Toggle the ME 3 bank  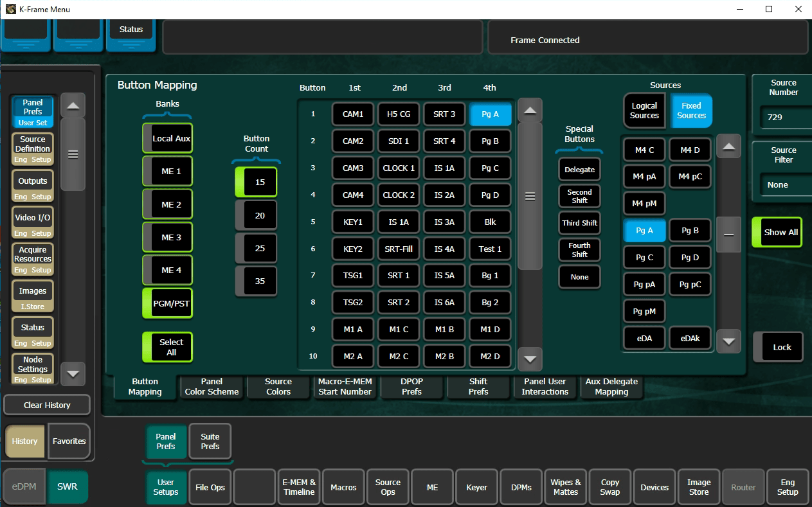167,237
